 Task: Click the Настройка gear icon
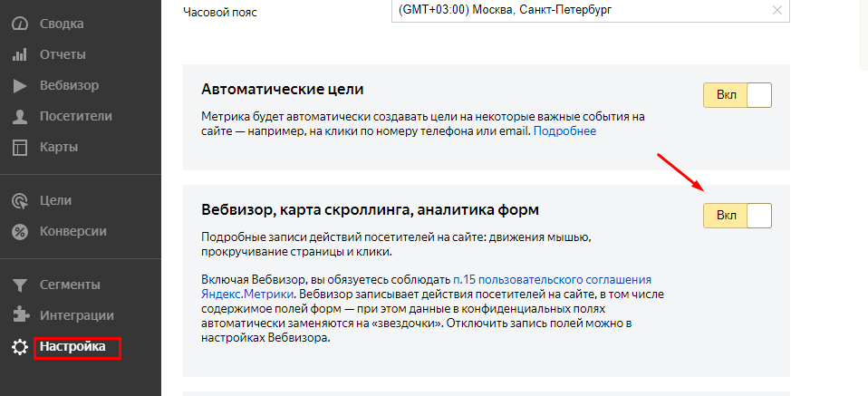(x=20, y=347)
